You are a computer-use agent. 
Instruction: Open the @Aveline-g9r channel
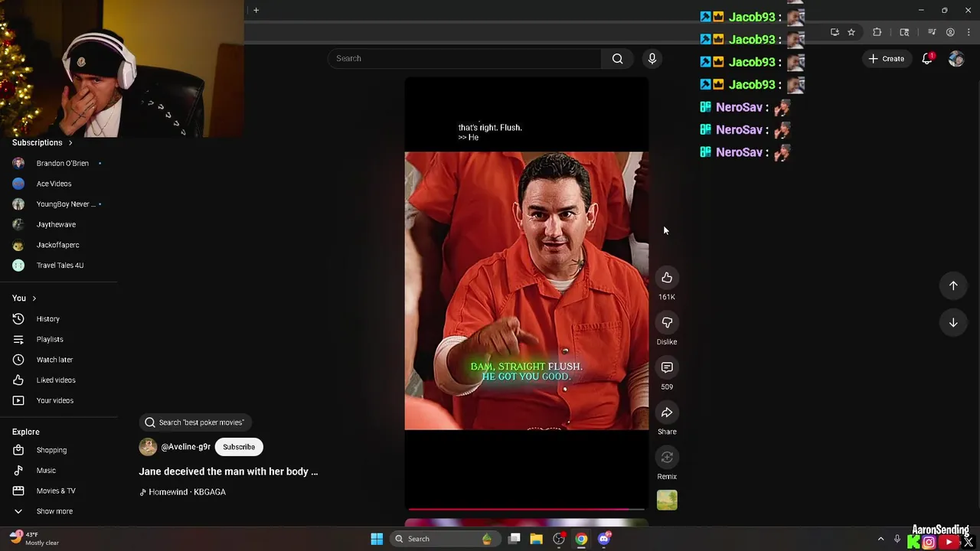coord(185,447)
